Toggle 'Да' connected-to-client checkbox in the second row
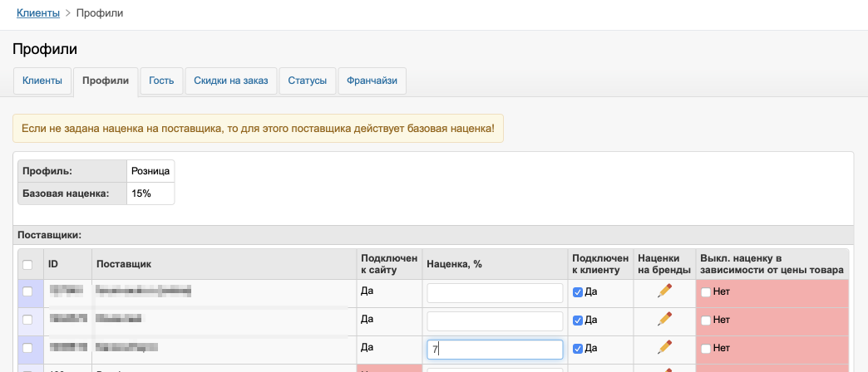This screenshot has width=868, height=372. click(578, 320)
